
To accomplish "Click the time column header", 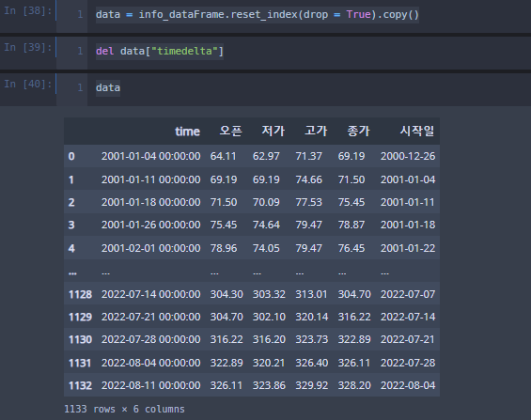I will pyautogui.click(x=187, y=132).
